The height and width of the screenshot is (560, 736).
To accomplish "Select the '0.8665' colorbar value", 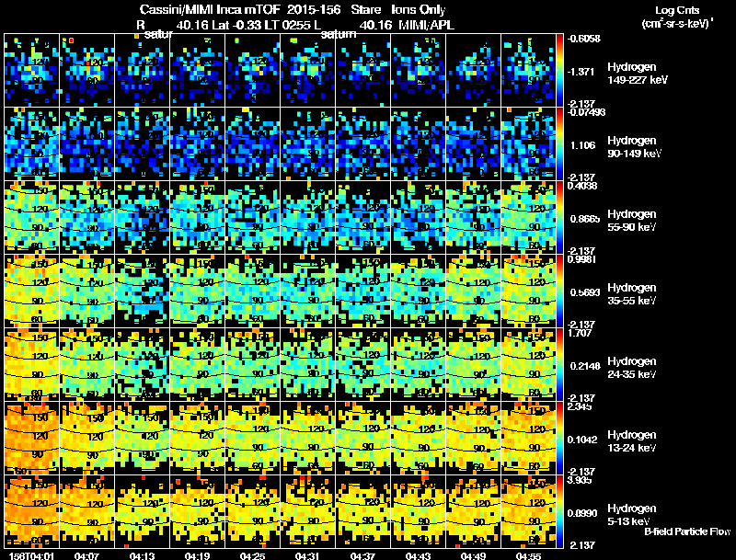I will pos(585,219).
